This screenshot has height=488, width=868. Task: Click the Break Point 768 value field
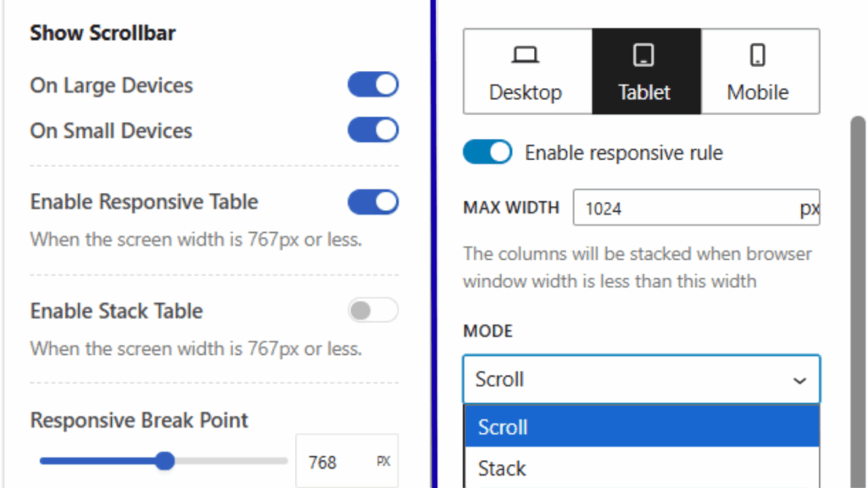tap(331, 463)
